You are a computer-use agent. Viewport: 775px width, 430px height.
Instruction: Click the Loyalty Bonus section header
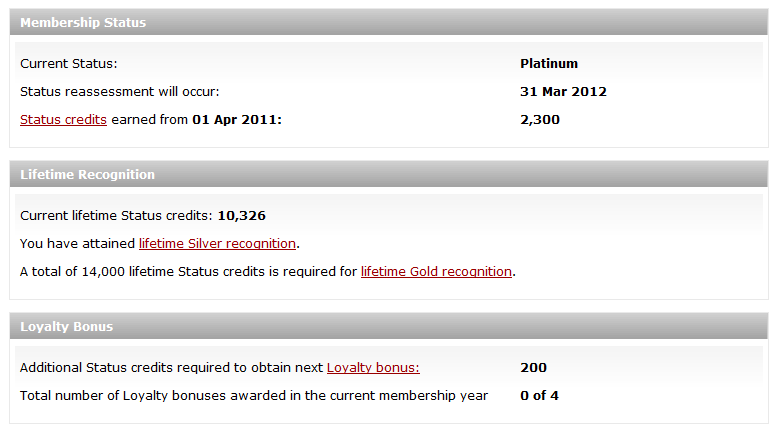(389, 326)
